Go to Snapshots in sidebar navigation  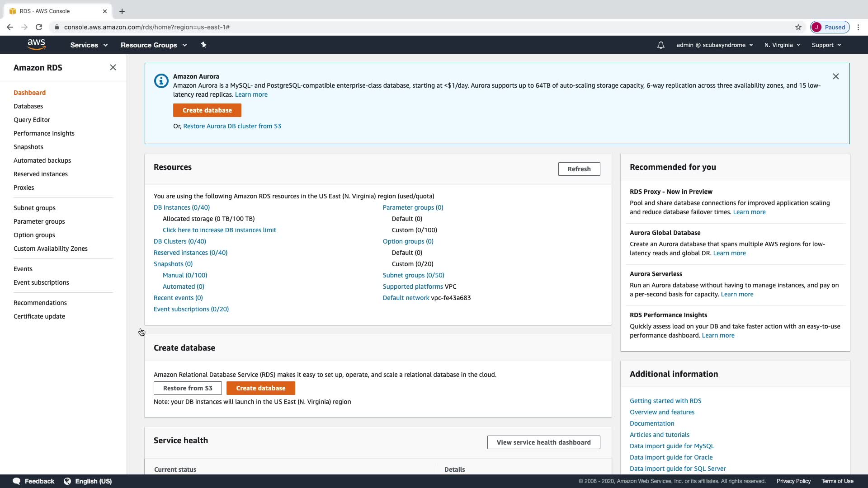click(x=28, y=147)
